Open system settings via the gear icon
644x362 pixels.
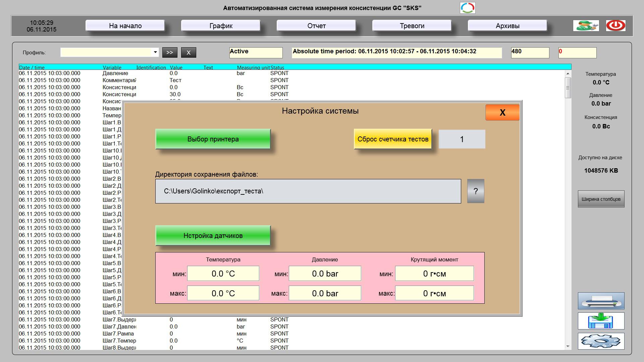pyautogui.click(x=601, y=341)
